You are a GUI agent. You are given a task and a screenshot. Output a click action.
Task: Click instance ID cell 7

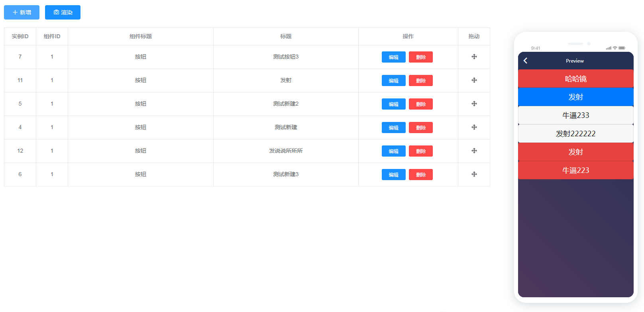click(x=20, y=57)
